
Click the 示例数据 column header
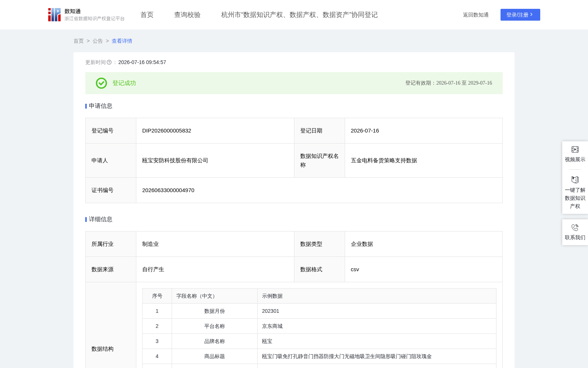tap(377, 296)
